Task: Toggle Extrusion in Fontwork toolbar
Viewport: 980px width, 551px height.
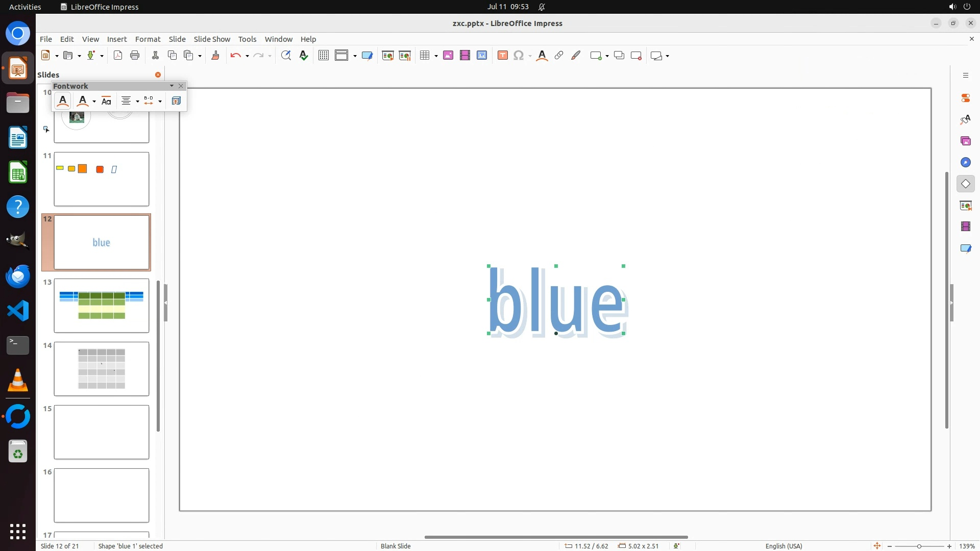Action: [x=176, y=101]
